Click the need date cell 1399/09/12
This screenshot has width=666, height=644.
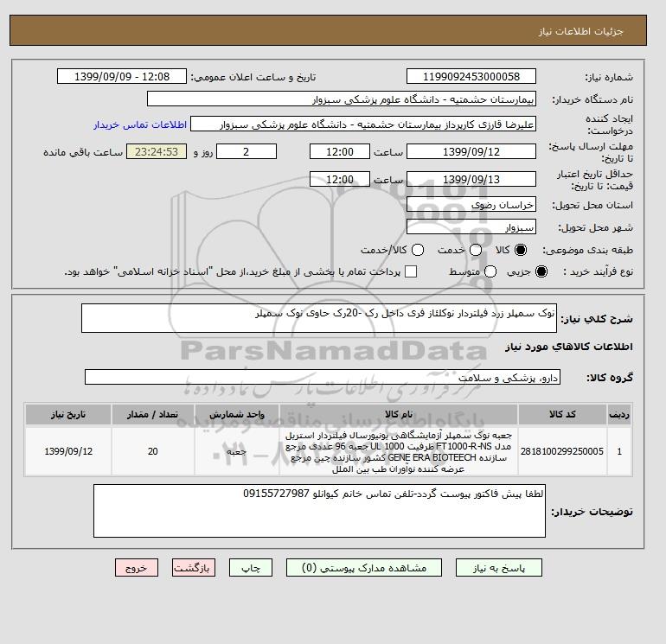68,451
